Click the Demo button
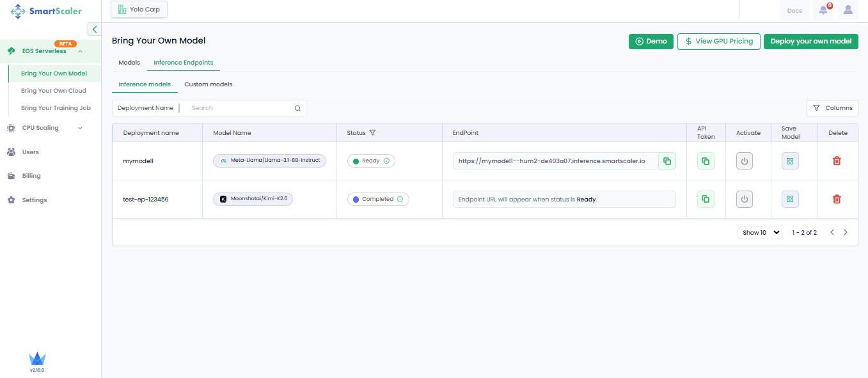Screen dimensions: 868x378 click(x=651, y=41)
